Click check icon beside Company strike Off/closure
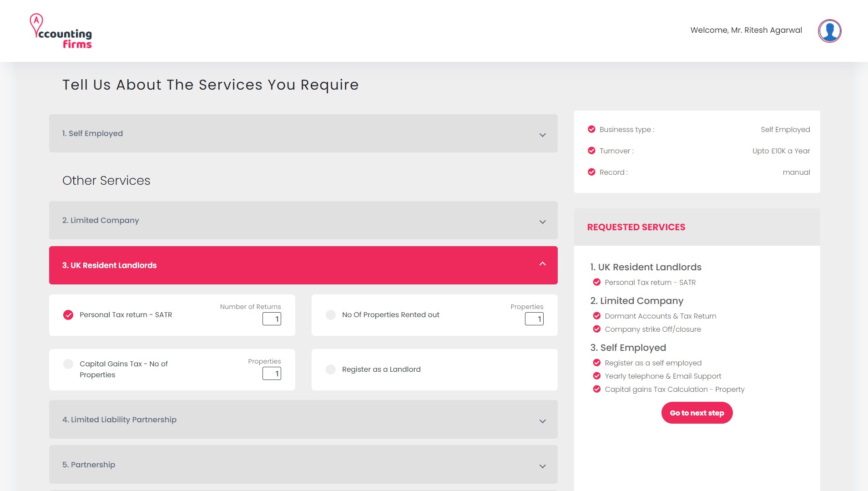Screen dimensions: 868x491 pos(597,329)
